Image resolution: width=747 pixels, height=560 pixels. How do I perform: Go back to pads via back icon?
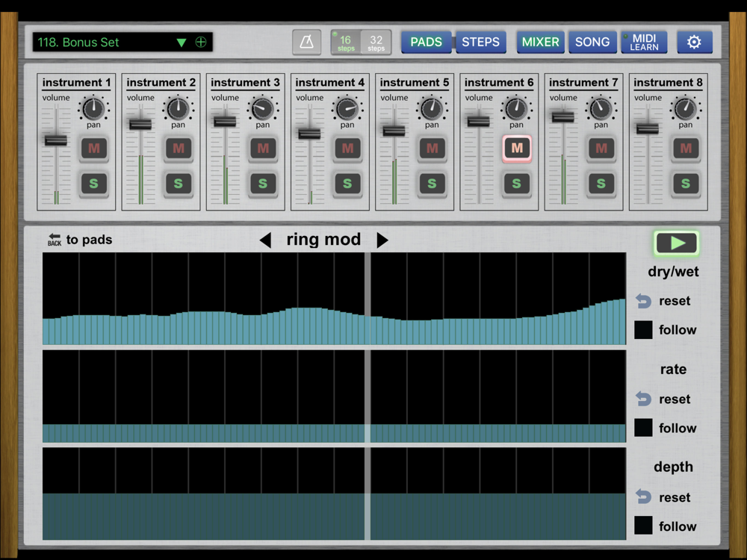(55, 240)
